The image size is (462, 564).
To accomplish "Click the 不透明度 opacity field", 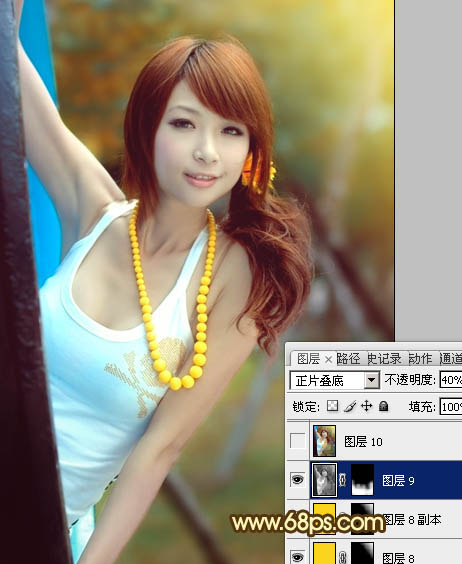I will (x=451, y=380).
